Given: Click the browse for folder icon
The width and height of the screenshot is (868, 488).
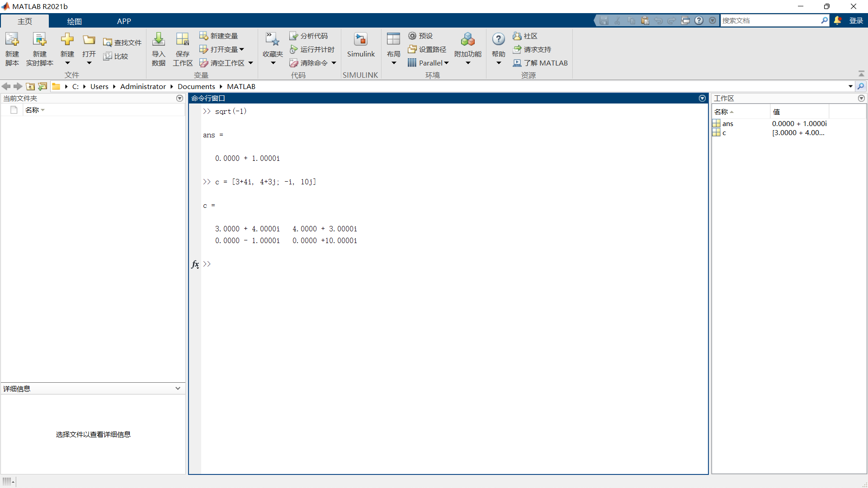Looking at the screenshot, I should [x=42, y=86].
